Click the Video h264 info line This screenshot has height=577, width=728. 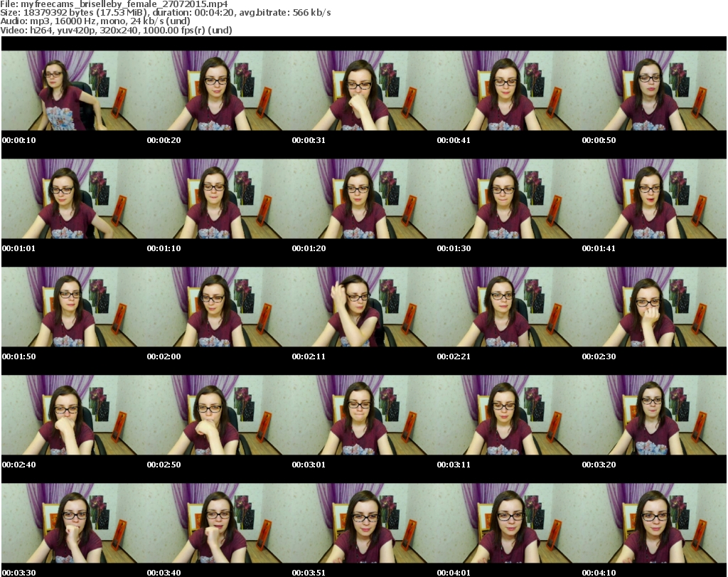click(x=116, y=30)
